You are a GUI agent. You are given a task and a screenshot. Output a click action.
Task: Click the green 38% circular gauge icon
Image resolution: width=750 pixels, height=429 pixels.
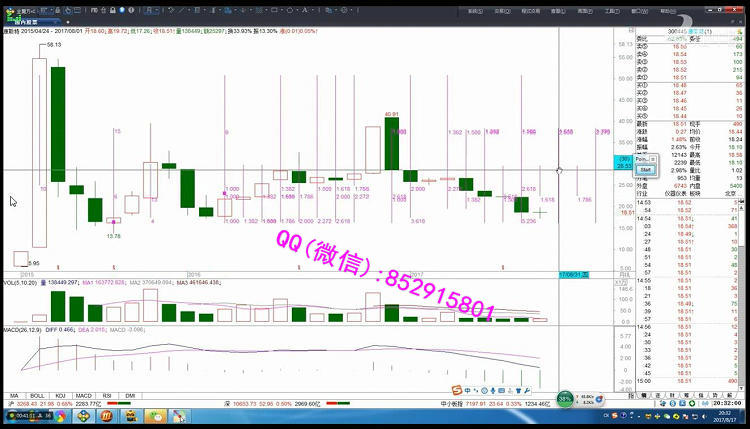pyautogui.click(x=565, y=397)
